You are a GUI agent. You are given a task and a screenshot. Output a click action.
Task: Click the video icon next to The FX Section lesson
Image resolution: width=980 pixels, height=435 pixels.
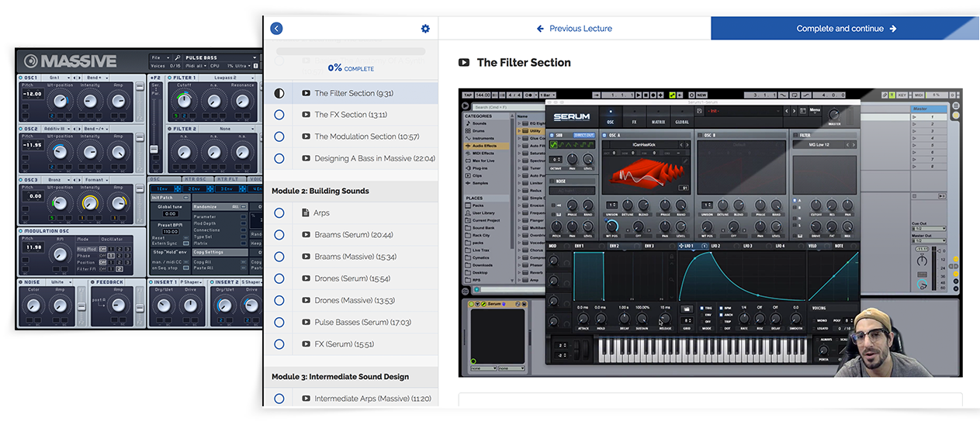coord(306,115)
